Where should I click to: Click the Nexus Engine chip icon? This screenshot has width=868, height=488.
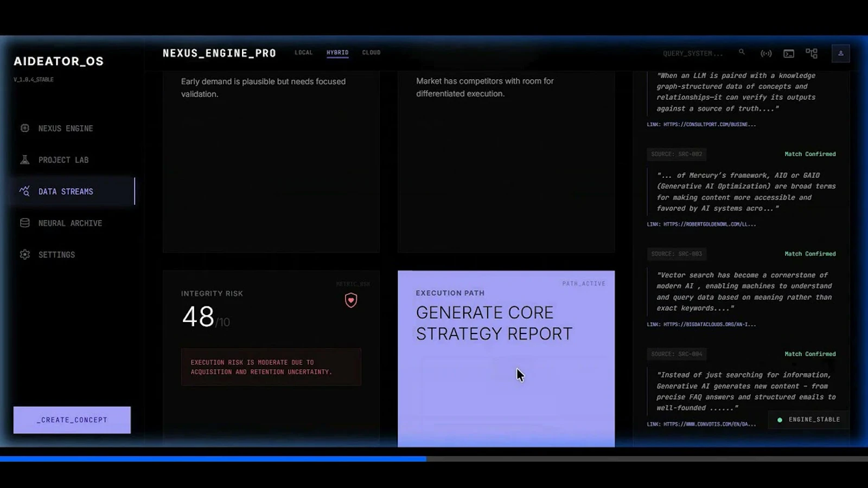point(24,128)
